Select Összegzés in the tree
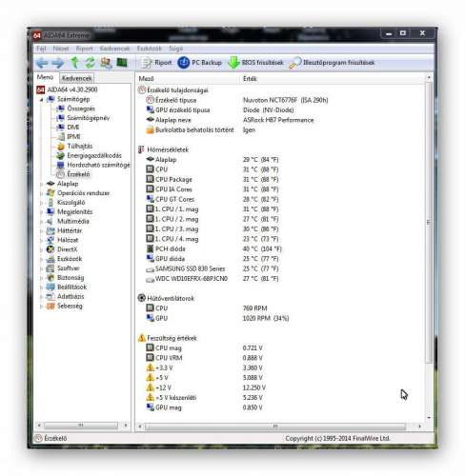The height and width of the screenshot is (476, 465). (x=81, y=109)
